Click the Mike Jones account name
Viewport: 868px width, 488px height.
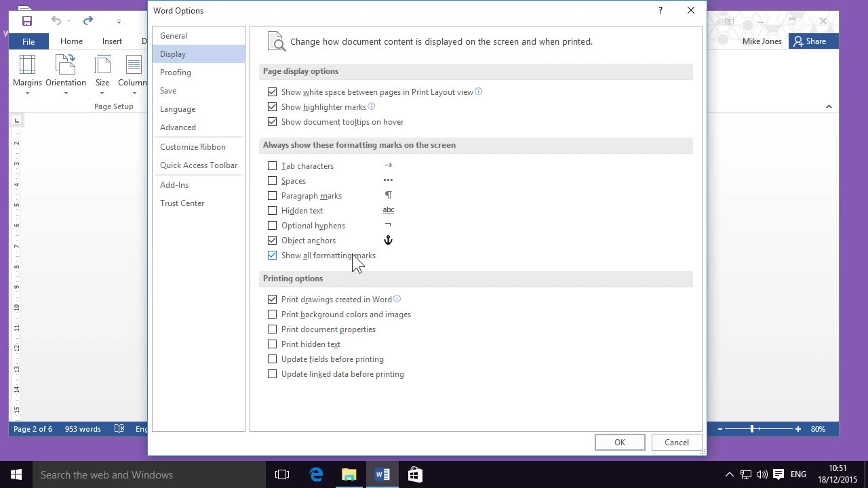pyautogui.click(x=762, y=41)
